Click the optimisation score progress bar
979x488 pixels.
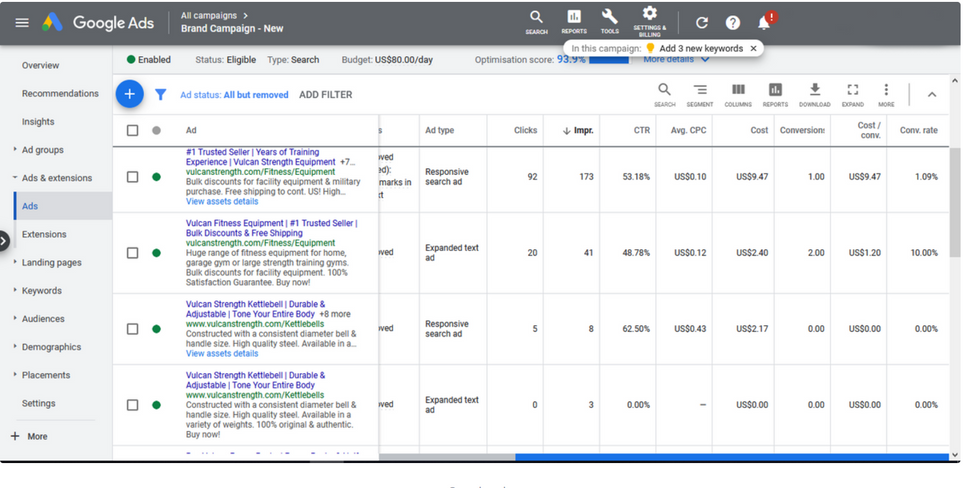coord(609,60)
